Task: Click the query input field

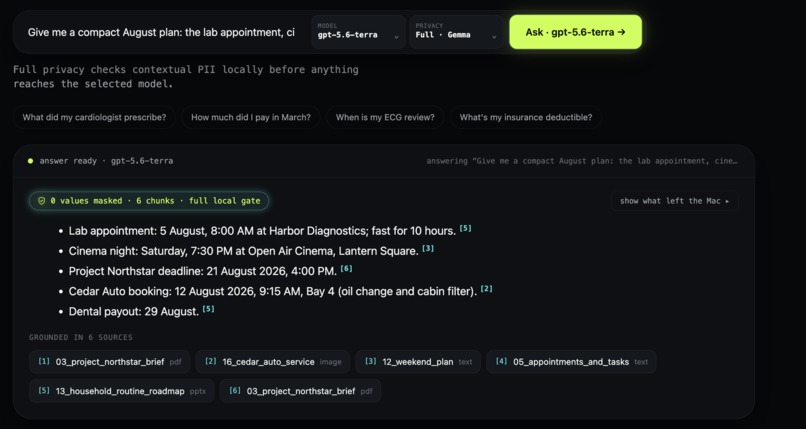Action: point(161,32)
